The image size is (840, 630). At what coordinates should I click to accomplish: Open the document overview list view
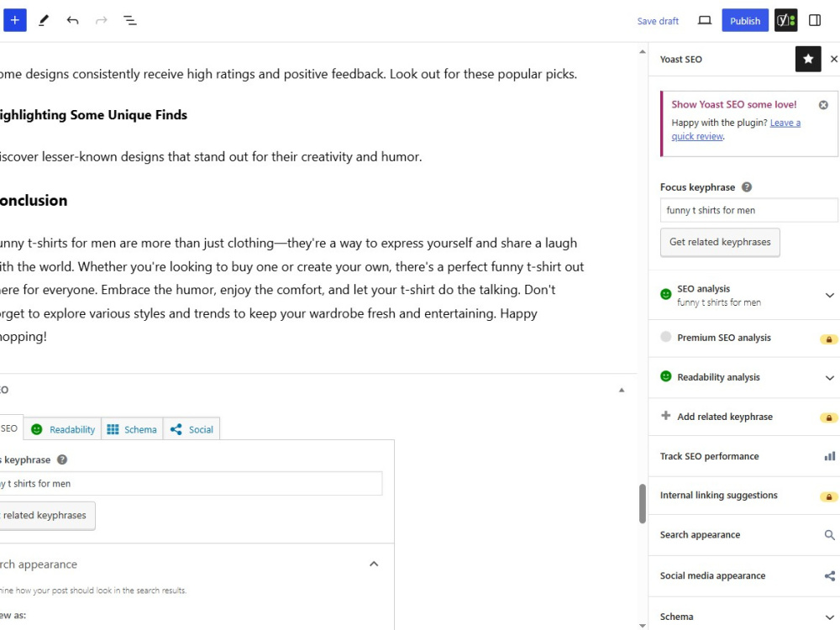click(129, 20)
